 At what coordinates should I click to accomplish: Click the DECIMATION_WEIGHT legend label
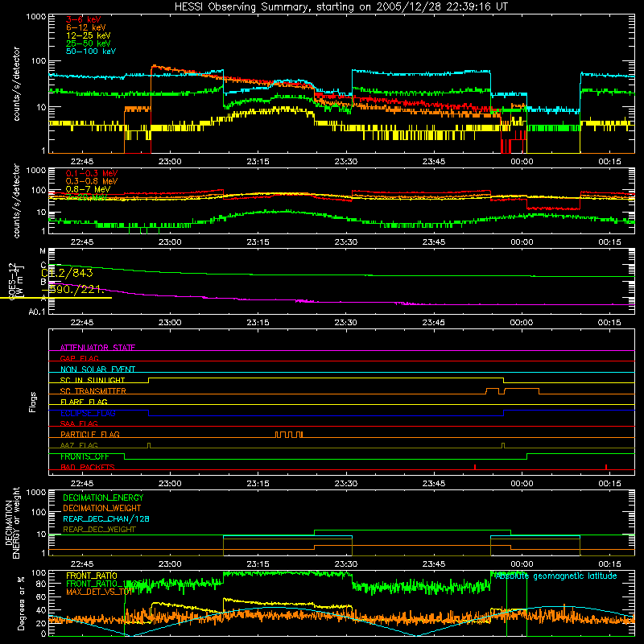(102, 509)
